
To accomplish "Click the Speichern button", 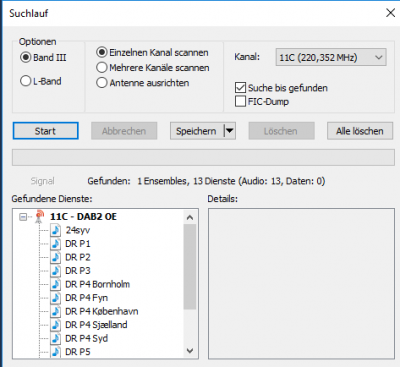I will [x=197, y=131].
